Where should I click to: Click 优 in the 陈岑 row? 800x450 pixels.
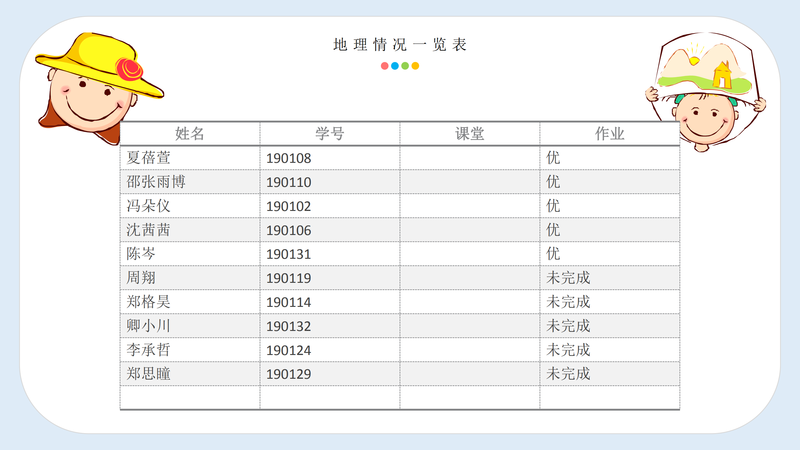click(x=553, y=254)
